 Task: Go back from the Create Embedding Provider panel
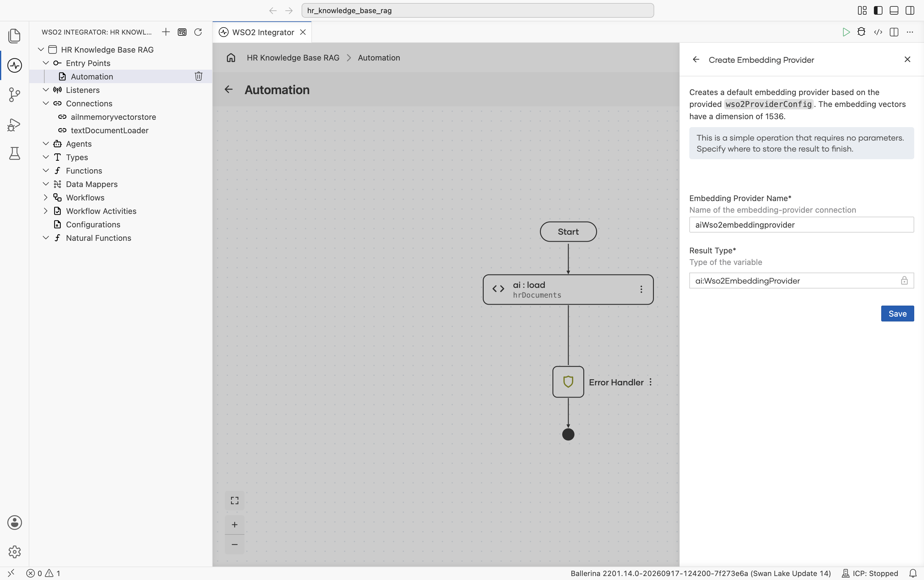[x=696, y=60]
